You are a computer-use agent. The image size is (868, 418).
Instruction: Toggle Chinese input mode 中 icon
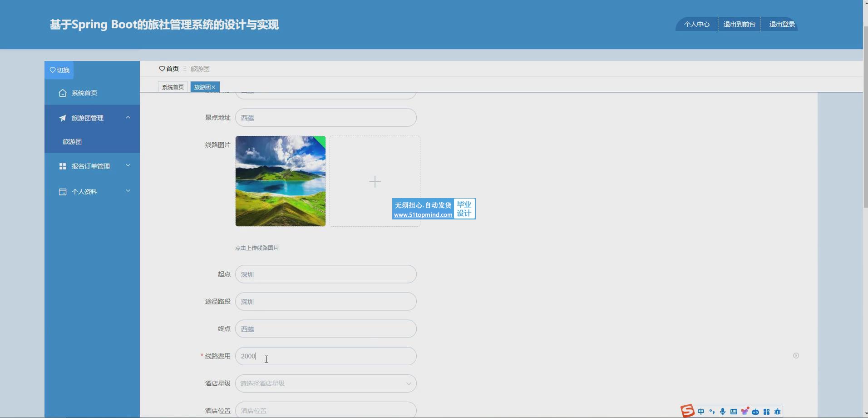[701, 412]
